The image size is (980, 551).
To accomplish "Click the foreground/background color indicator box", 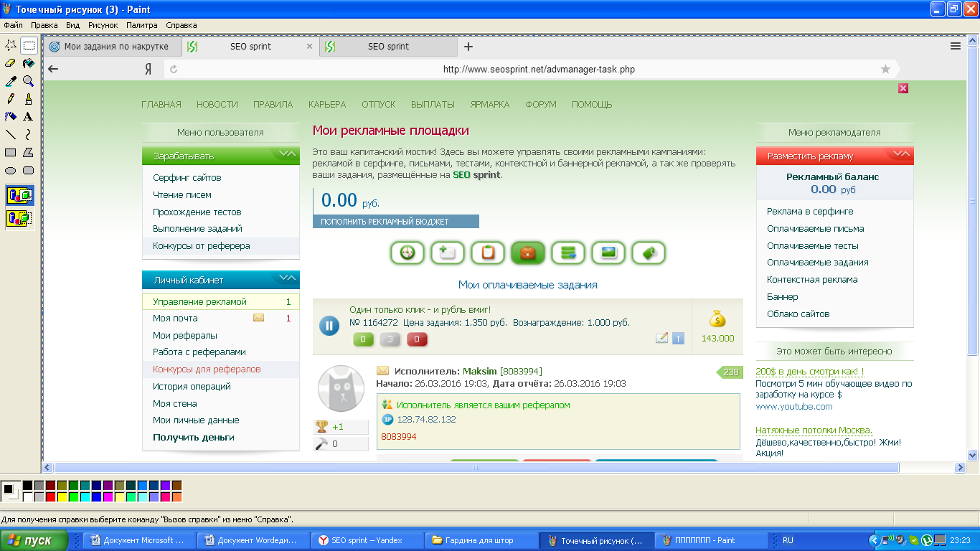I will (x=11, y=491).
